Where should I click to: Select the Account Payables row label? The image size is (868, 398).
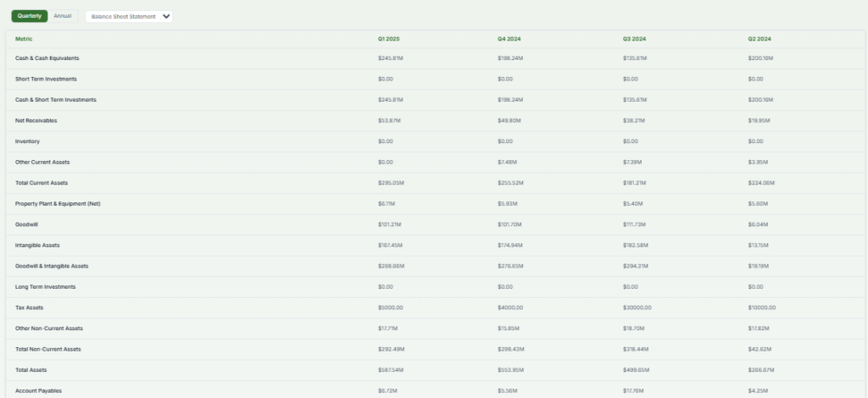[38, 391]
